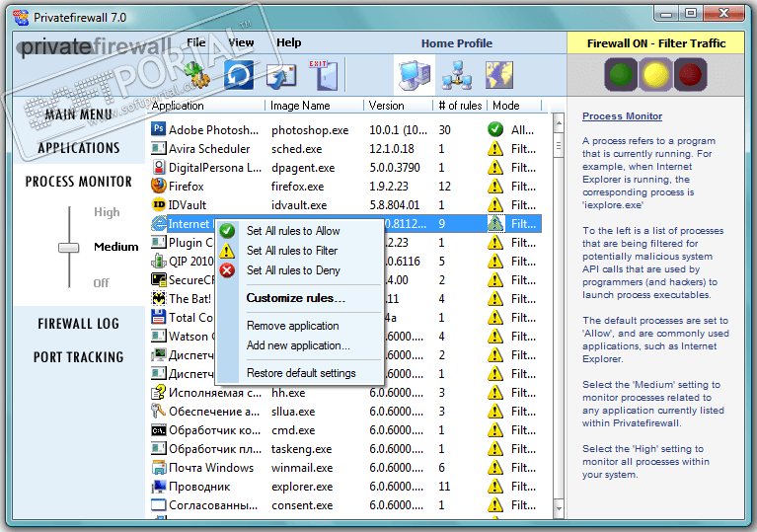
Task: Click the sllua.exe keys icon
Action: pos(158,411)
